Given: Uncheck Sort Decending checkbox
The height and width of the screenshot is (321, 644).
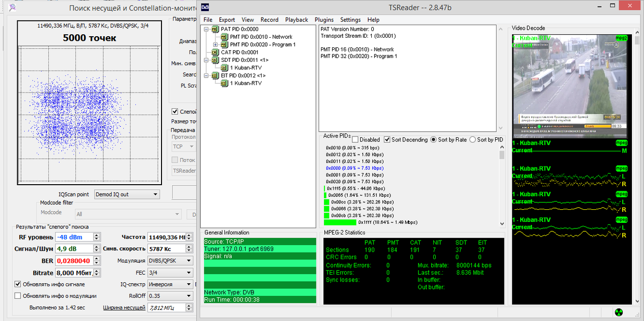Looking at the screenshot, I should pos(387,140).
